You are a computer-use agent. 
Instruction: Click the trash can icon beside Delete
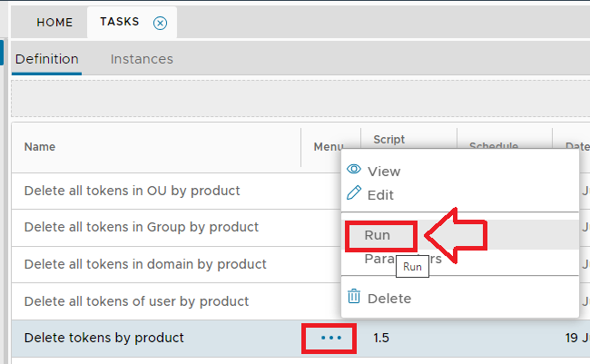(x=354, y=297)
